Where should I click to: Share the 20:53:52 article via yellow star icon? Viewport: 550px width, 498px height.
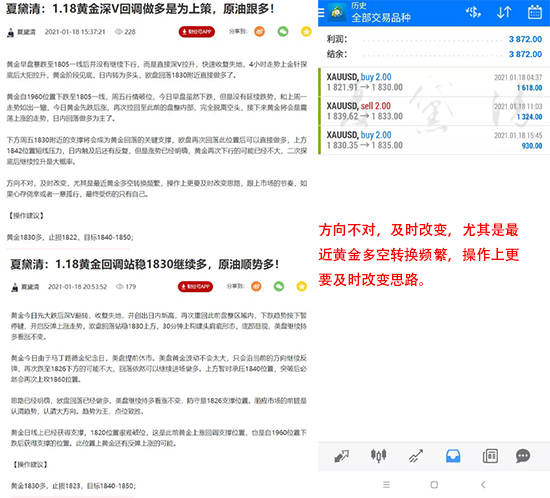[301, 287]
